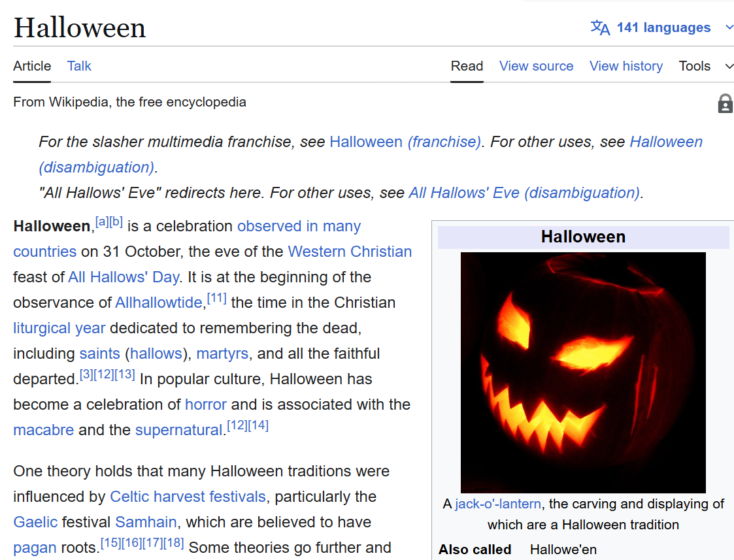Open the macabre link

pyautogui.click(x=44, y=430)
